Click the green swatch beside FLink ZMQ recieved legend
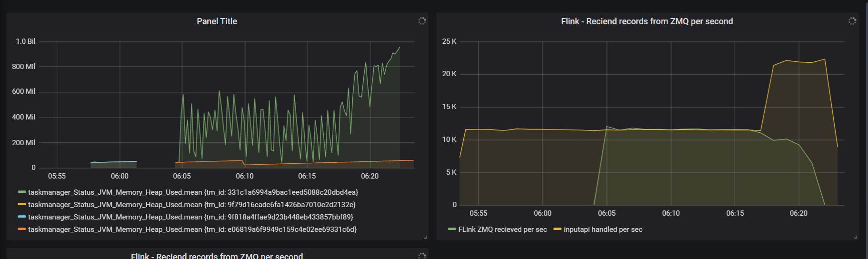Screen dimensions: 868x259 tap(452, 229)
